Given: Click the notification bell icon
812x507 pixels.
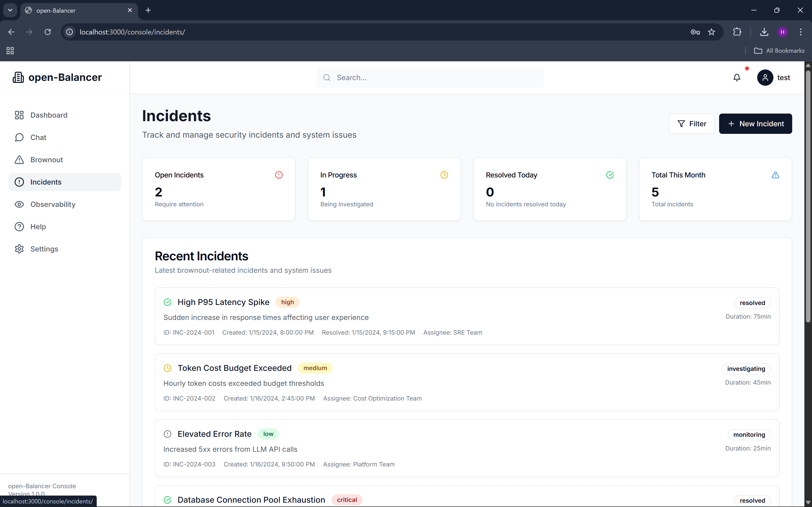Looking at the screenshot, I should (736, 78).
